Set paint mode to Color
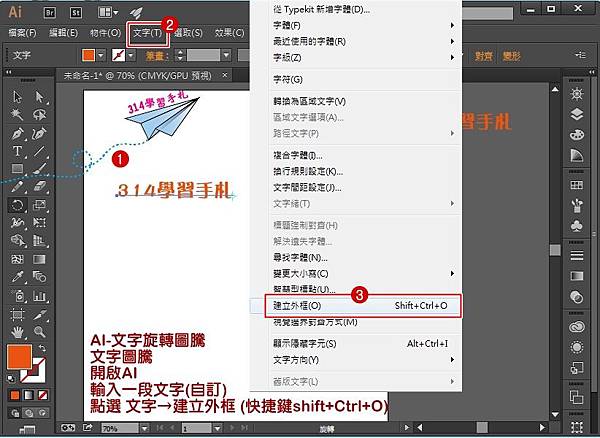This screenshot has height=438, width=600. (x=15, y=395)
